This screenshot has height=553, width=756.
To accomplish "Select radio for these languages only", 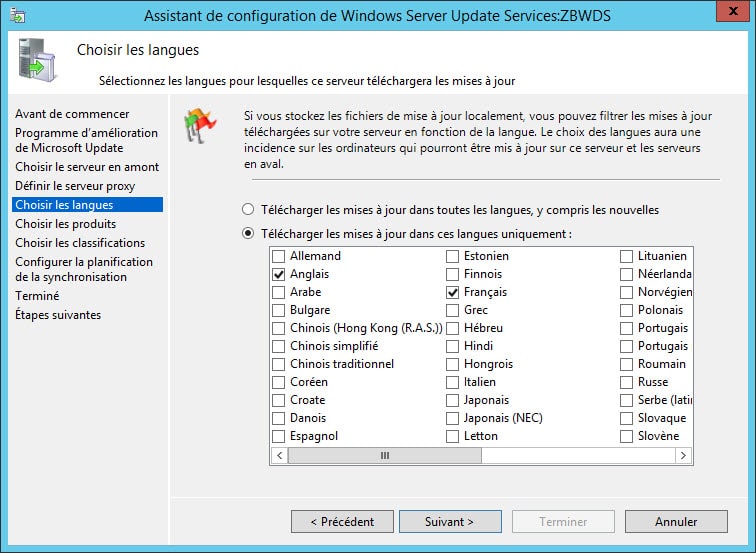I will 248,234.
